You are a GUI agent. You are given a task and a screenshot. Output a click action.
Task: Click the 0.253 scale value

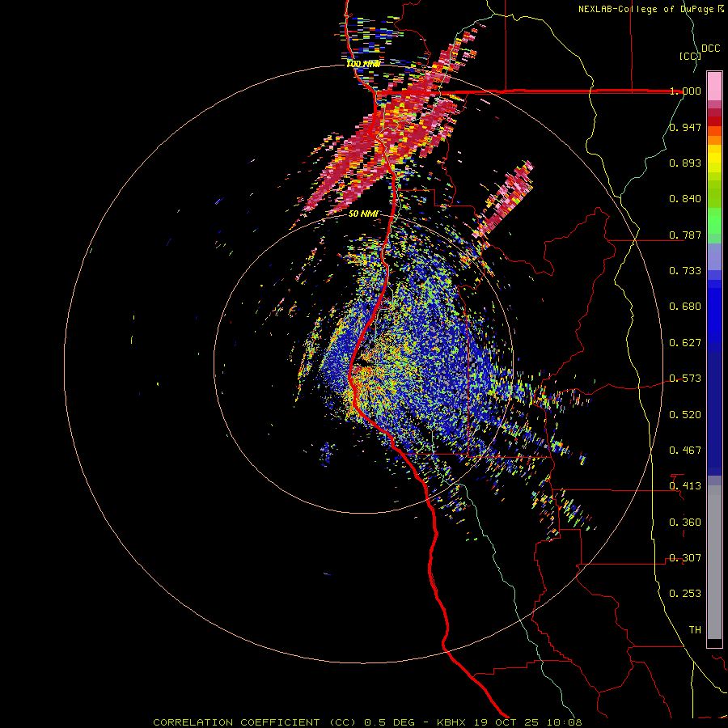[685, 594]
